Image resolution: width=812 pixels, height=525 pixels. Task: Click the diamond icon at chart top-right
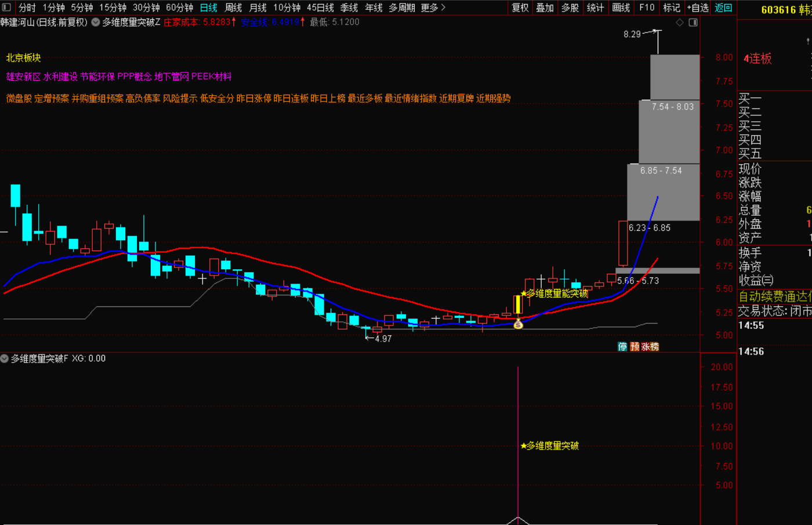click(680, 23)
